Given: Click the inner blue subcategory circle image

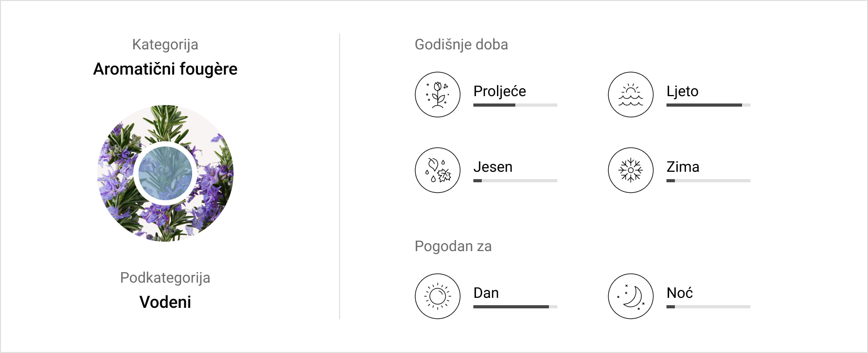Looking at the screenshot, I should (x=165, y=173).
